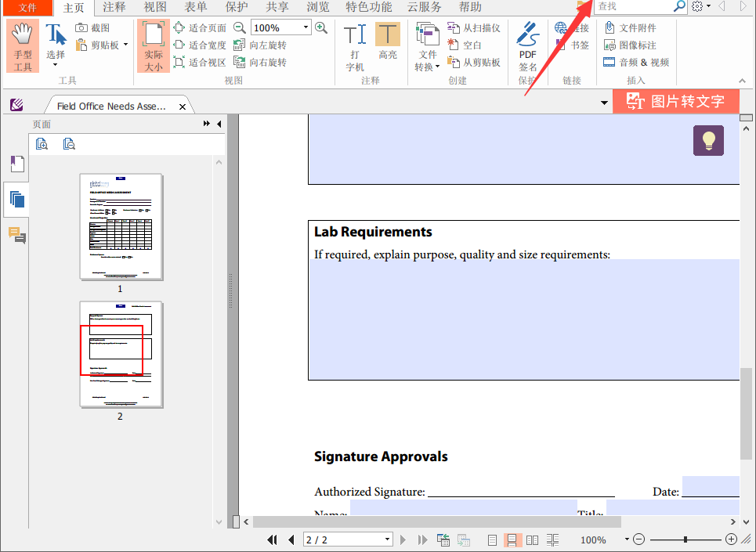This screenshot has height=552, width=756.
Task: Open the Comments panel in left sidebar
Action: (x=17, y=235)
